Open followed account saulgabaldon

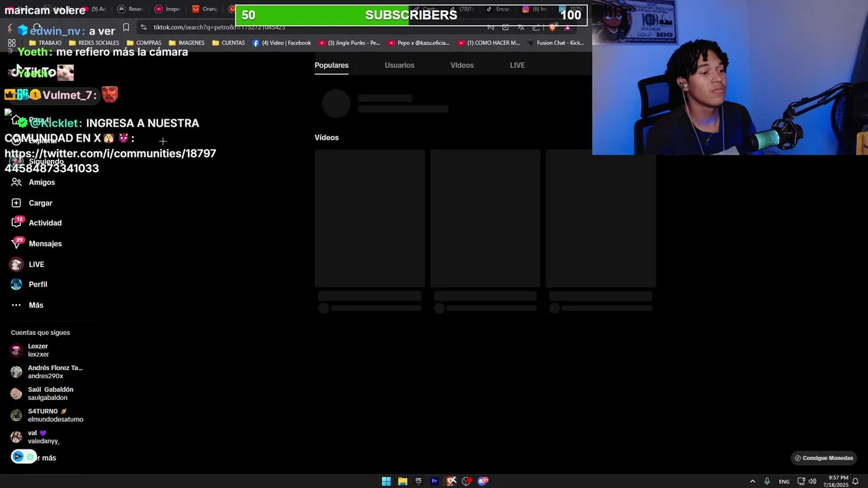42,394
